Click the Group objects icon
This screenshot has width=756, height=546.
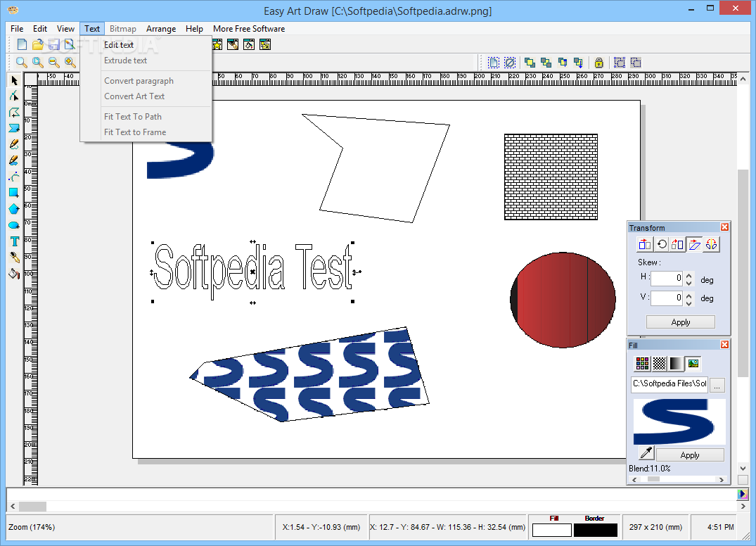[x=620, y=62]
